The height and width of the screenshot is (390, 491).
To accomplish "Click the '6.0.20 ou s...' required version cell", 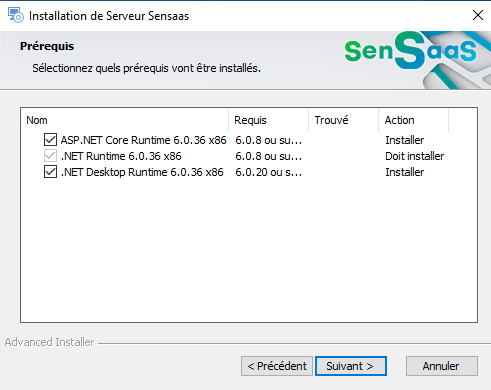I will (x=269, y=172).
